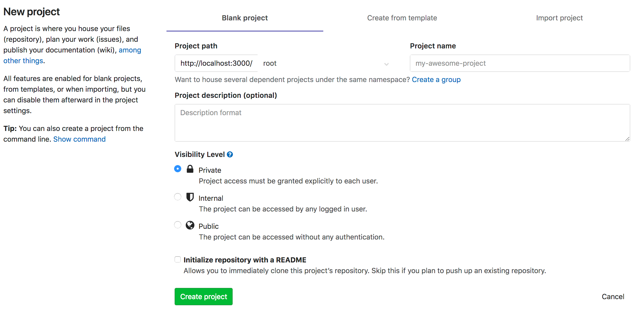
Task: Click the Project description text area
Action: 402,123
